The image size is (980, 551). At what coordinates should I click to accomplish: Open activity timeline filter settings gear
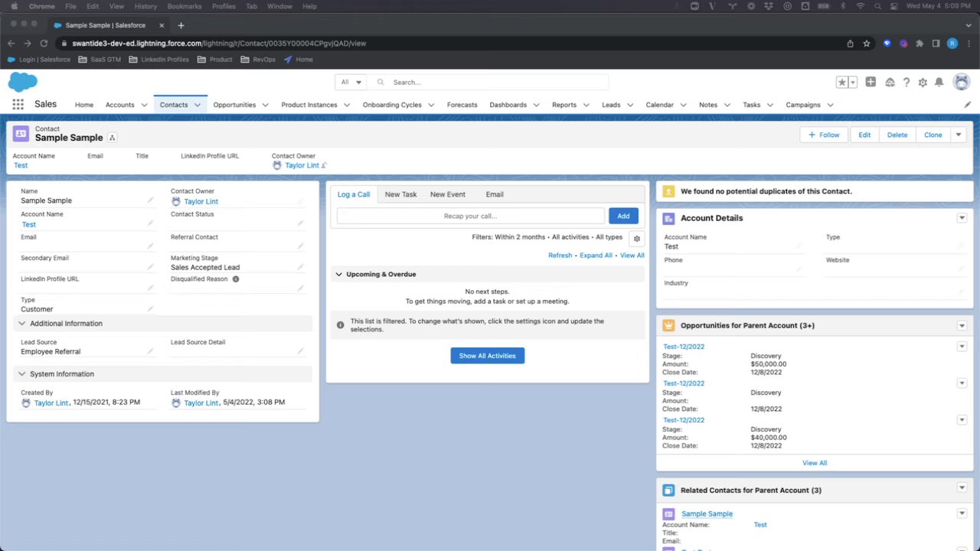[636, 239]
